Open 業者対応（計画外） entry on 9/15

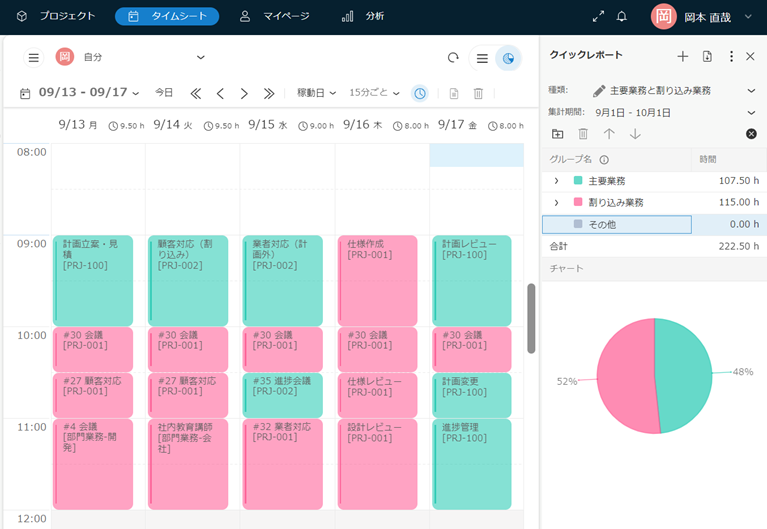point(283,280)
